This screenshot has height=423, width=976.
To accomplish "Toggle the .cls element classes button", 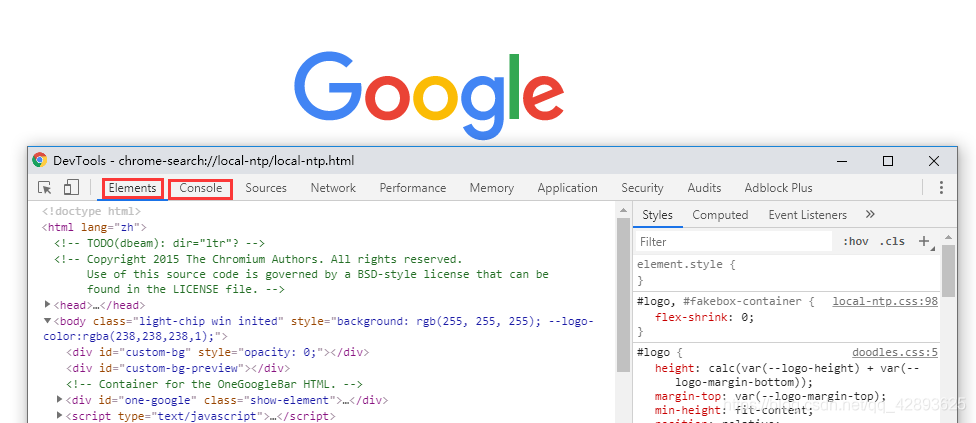I will [x=892, y=241].
